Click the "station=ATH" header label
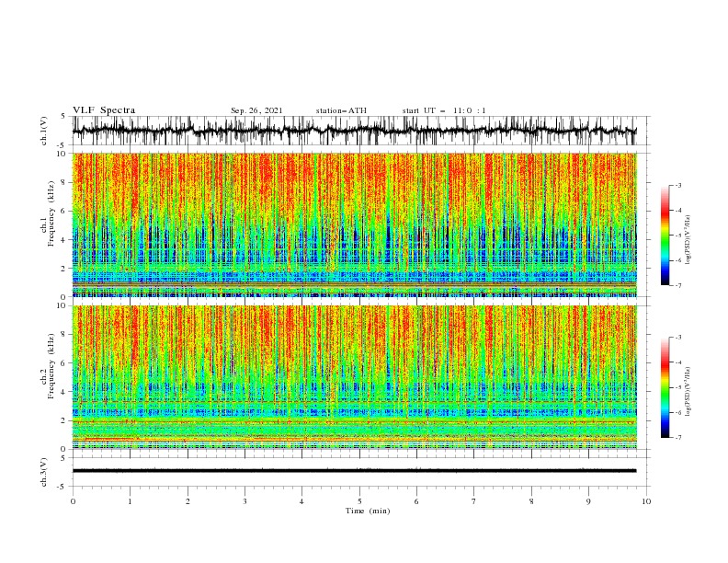The width and height of the screenshot is (728, 563). pos(341,110)
